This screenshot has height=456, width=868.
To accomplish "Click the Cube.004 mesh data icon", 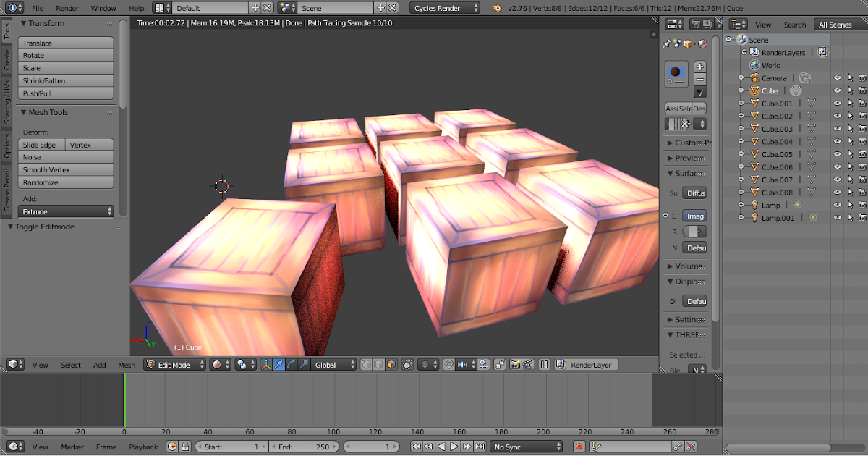I will coord(811,142).
